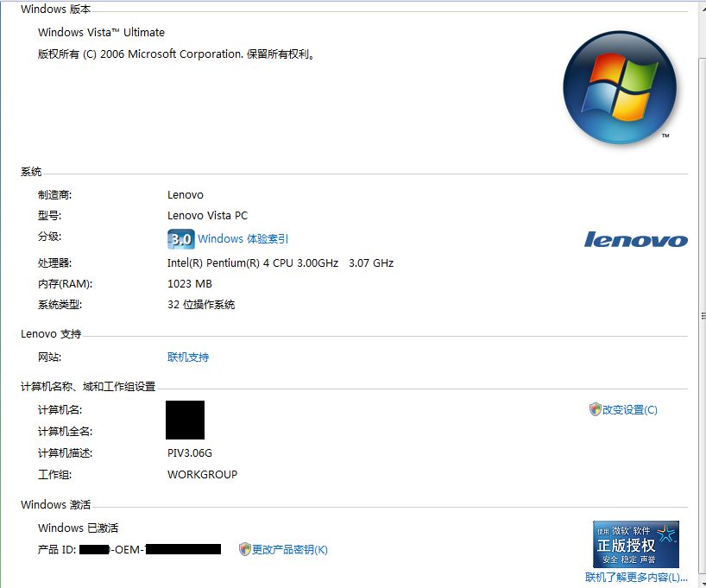
Task: Click the vertical scrollbar grip on the right edge
Action: (x=703, y=316)
